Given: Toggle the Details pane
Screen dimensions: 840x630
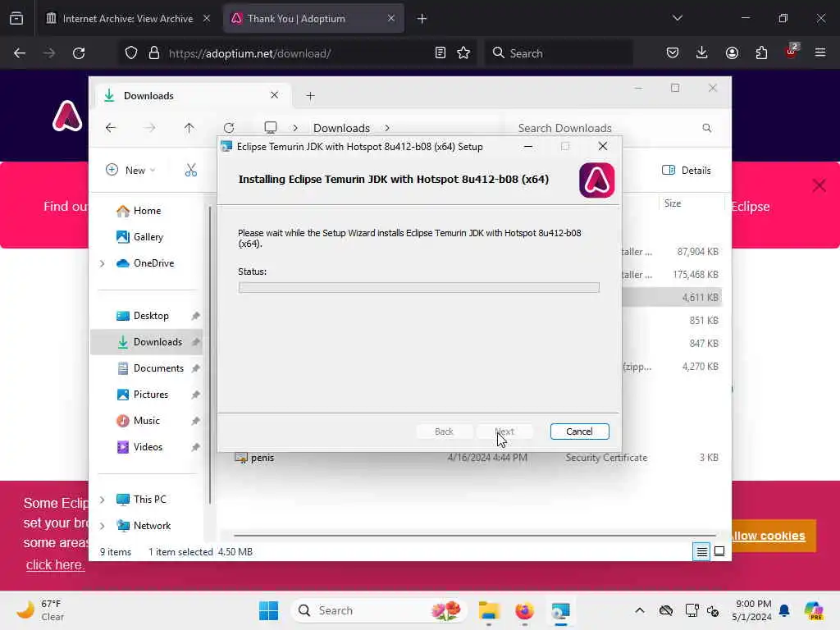Looking at the screenshot, I should [687, 171].
